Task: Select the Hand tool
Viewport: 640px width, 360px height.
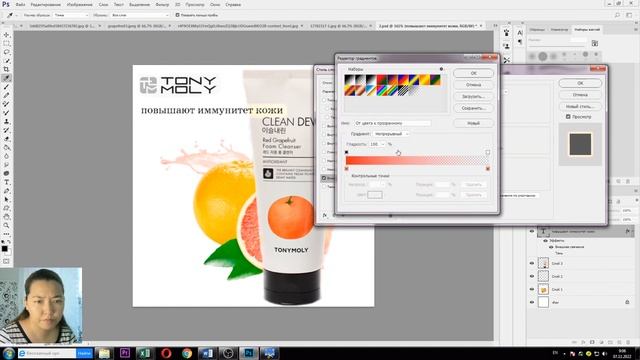Action: point(6,217)
